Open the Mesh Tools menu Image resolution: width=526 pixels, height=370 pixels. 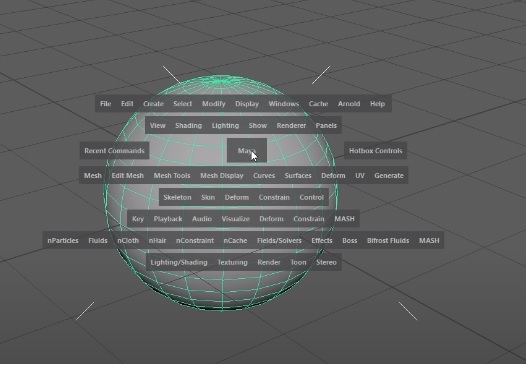click(x=172, y=175)
